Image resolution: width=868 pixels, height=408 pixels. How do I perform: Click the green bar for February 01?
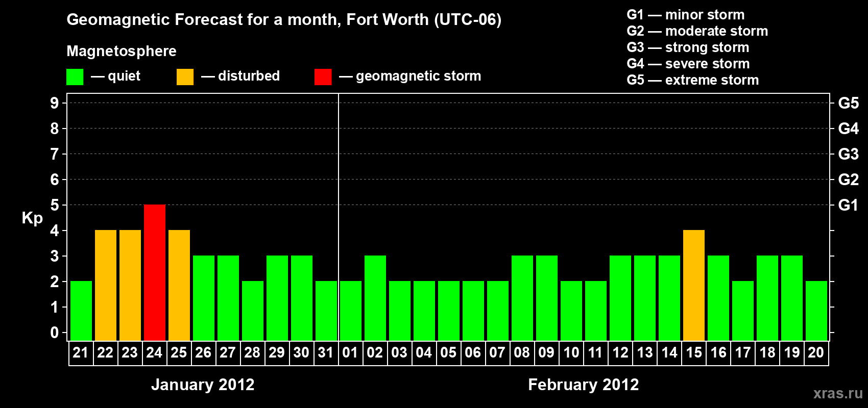tap(351, 311)
